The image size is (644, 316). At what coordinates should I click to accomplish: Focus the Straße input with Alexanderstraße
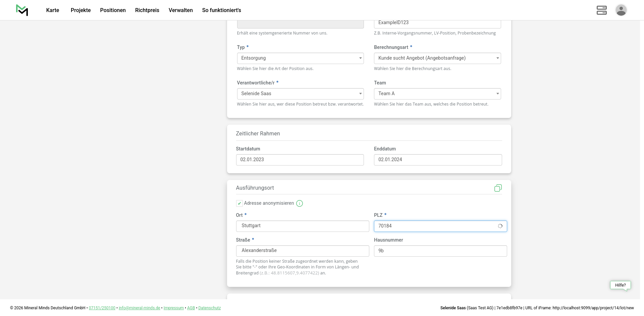302,251
